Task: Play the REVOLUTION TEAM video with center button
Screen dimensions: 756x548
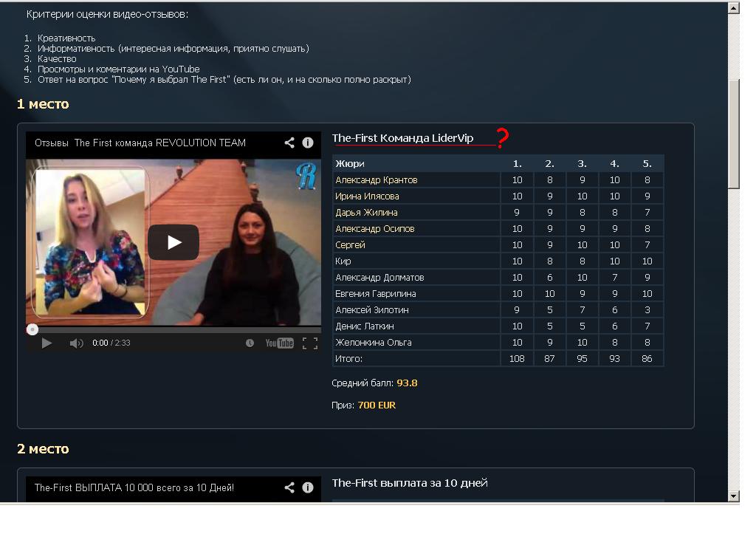Action: click(173, 242)
